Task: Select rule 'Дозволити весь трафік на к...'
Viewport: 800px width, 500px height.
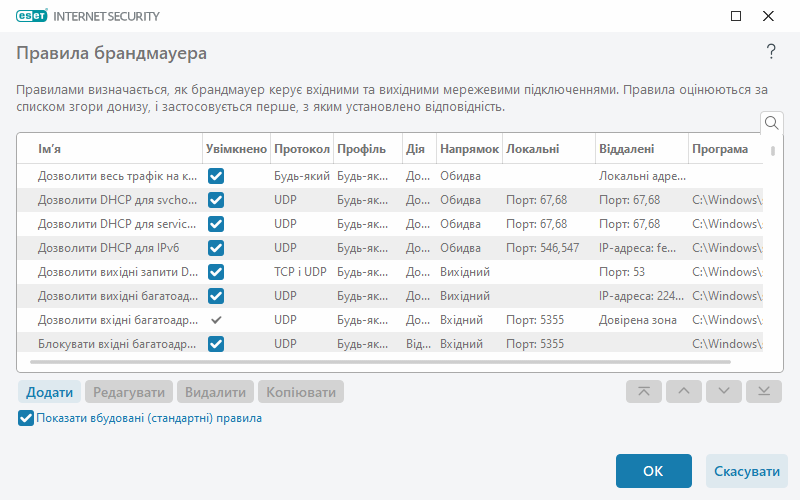Action: point(117,177)
